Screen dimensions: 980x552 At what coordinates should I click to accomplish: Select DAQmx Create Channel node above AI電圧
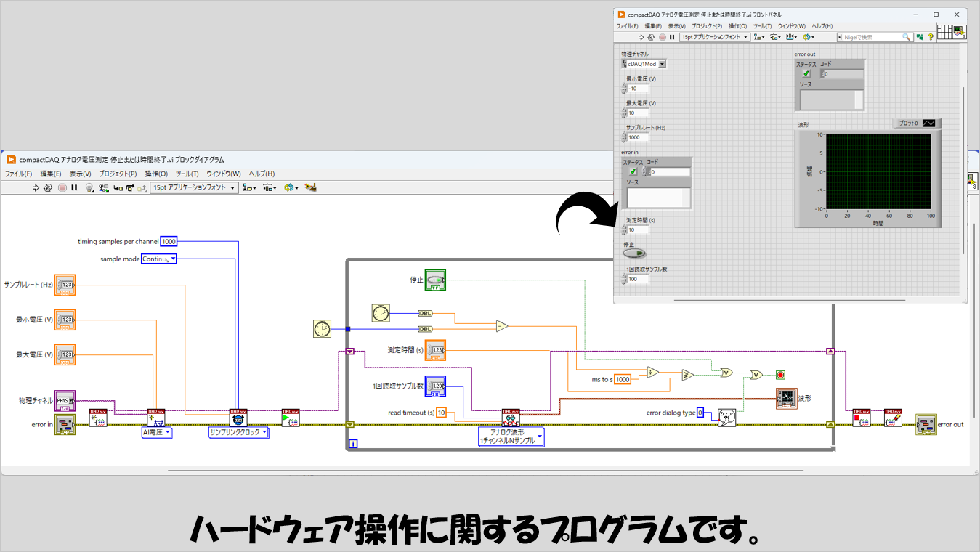tap(156, 417)
